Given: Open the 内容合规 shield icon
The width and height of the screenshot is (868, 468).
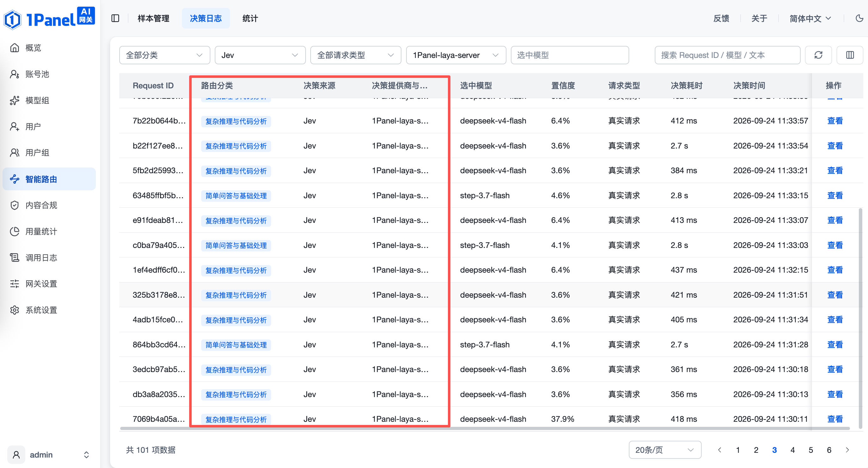Looking at the screenshot, I should click(x=15, y=205).
